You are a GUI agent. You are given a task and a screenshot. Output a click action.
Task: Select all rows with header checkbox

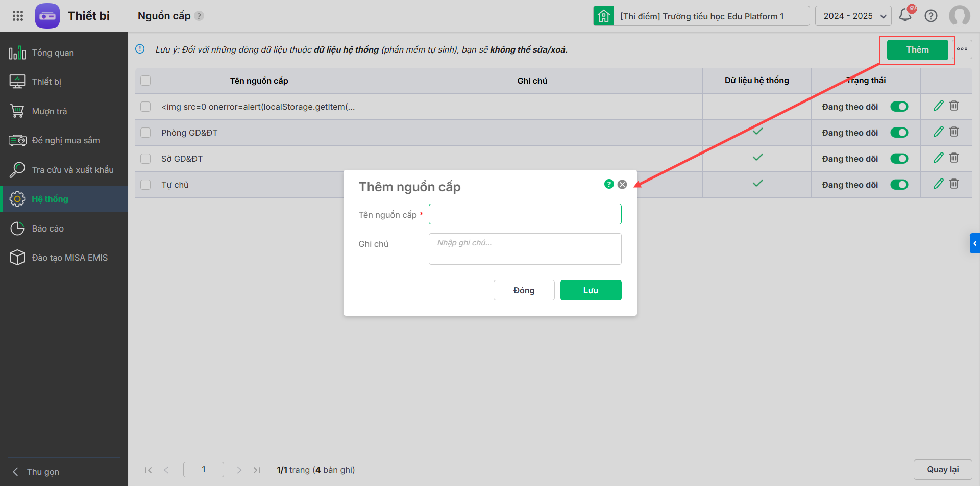pyautogui.click(x=145, y=81)
